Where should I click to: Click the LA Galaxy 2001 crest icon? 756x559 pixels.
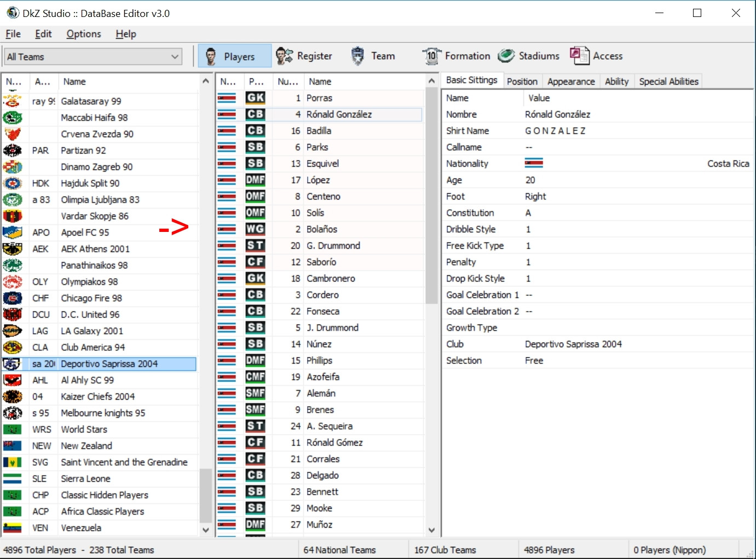(13, 331)
